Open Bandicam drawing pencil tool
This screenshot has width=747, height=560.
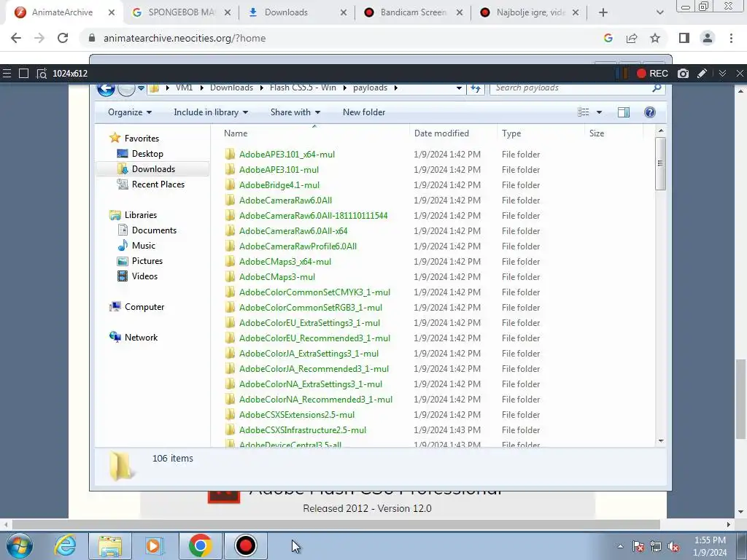(702, 74)
